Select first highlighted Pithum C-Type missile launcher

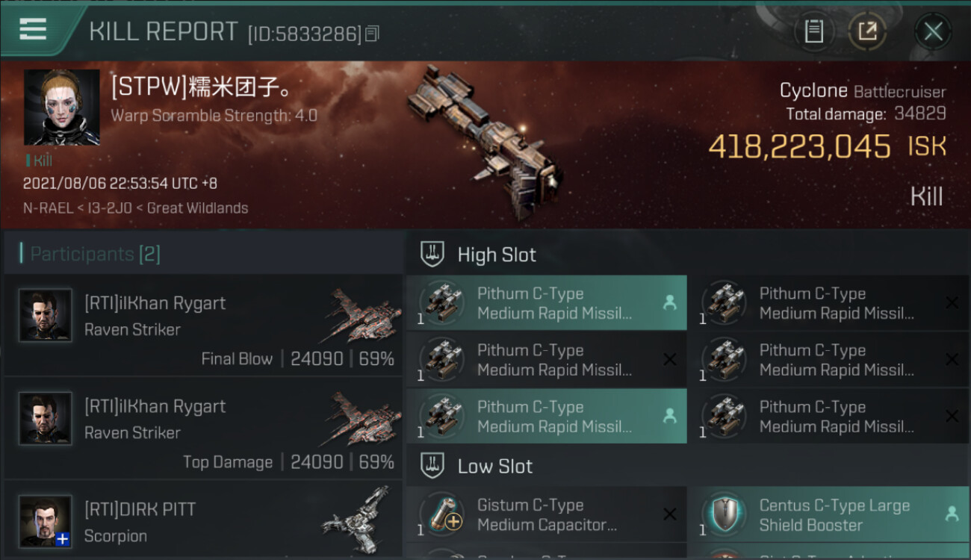(x=547, y=303)
